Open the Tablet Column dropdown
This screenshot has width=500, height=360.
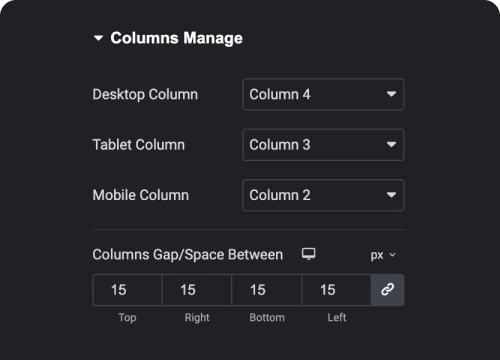coord(323,145)
